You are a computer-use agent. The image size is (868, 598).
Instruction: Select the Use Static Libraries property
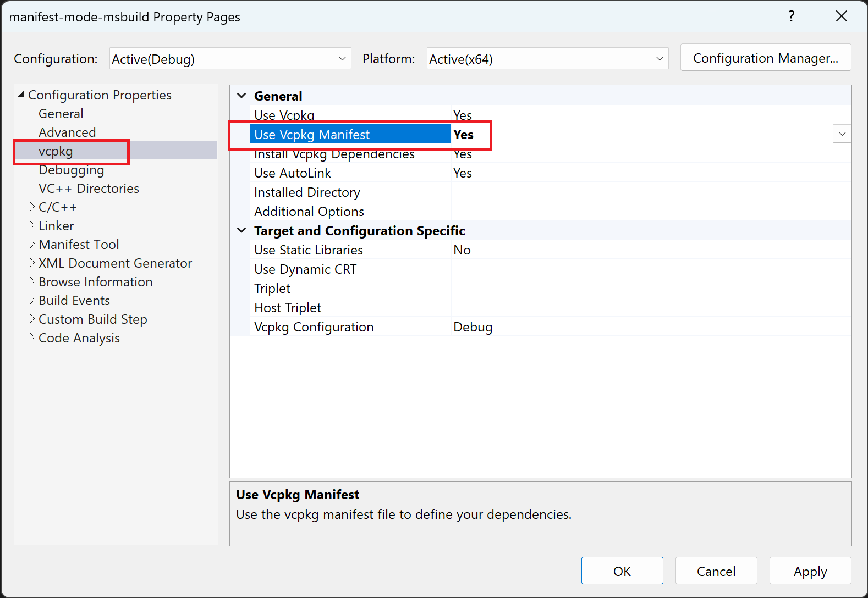click(x=308, y=250)
